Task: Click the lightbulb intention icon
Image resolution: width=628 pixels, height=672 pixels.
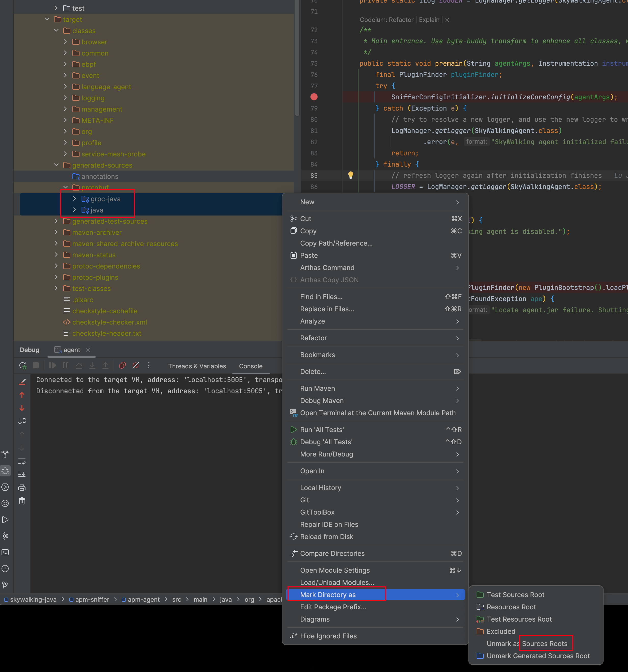Action: (x=351, y=175)
